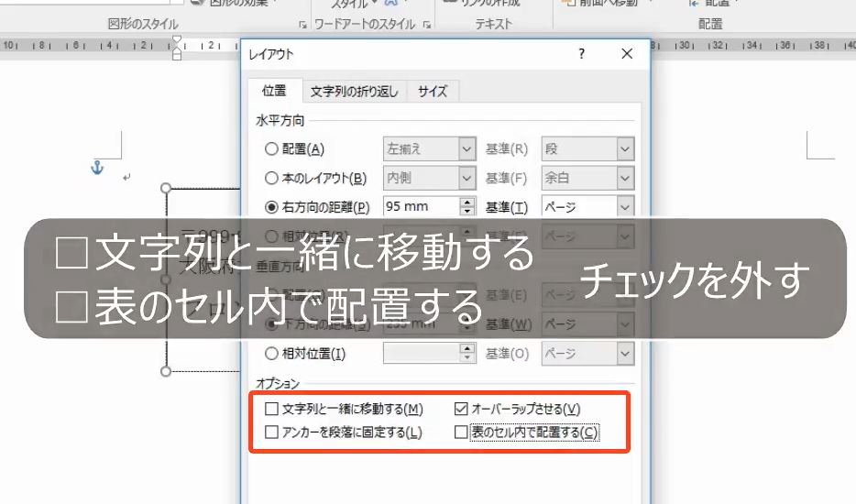Screen dimensions: 856x504
Task: Select the 相対位置(I) radio button
Action: (x=271, y=354)
